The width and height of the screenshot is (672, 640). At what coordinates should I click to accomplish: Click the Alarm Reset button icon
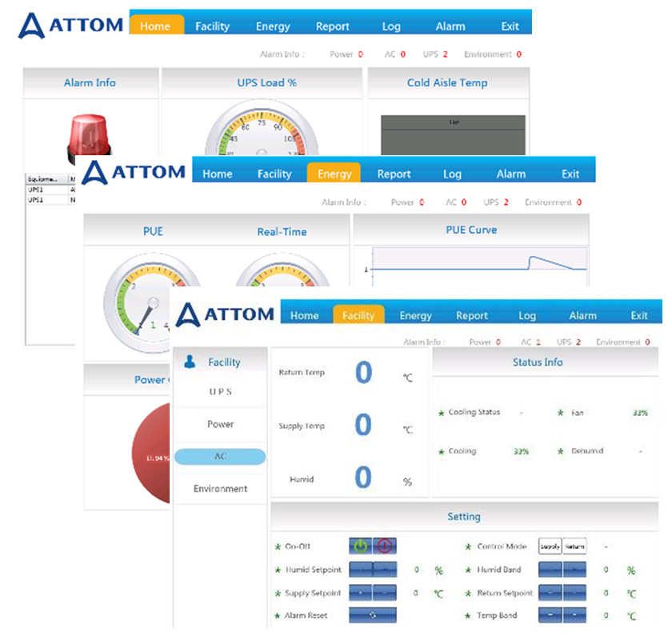tap(372, 616)
